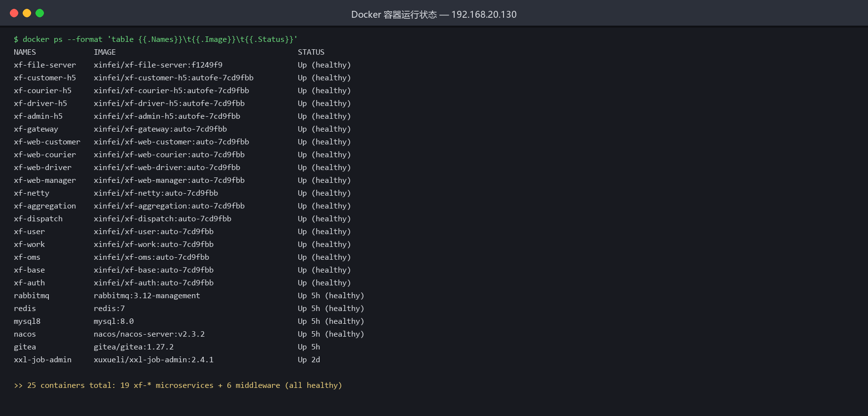The image size is (868, 416).
Task: Select container name xf-auth in NAMES column
Action: (x=30, y=283)
